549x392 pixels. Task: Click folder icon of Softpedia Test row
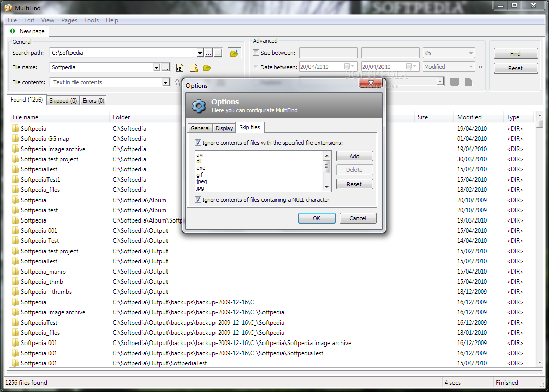point(15,241)
